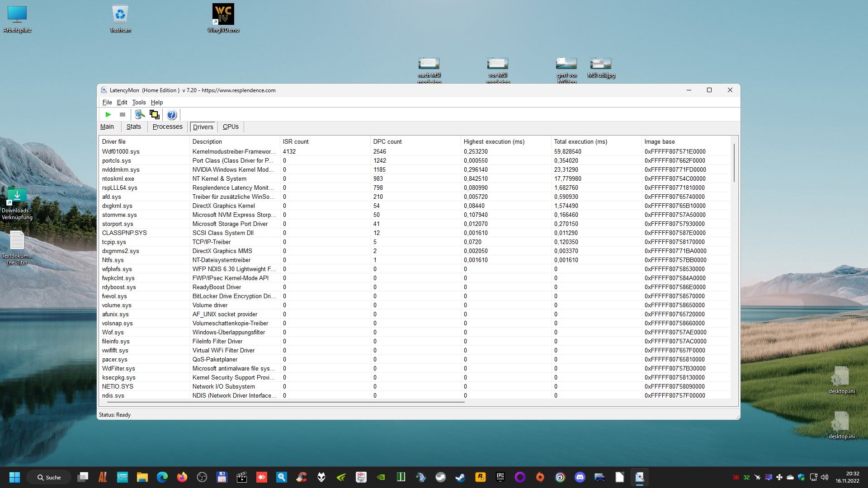Screen dimensions: 868x488
Task: Start the latency monitor with green play
Action: coord(108,115)
